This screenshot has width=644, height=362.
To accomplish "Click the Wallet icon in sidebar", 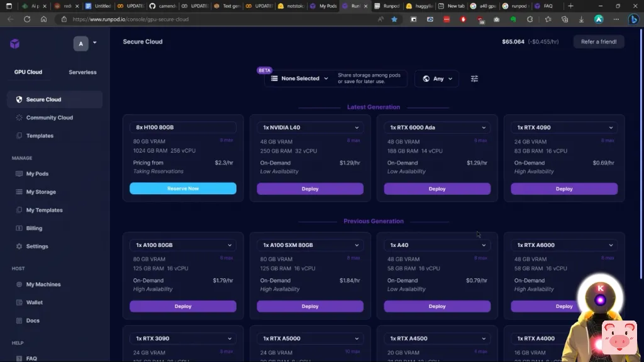I will coord(19,302).
